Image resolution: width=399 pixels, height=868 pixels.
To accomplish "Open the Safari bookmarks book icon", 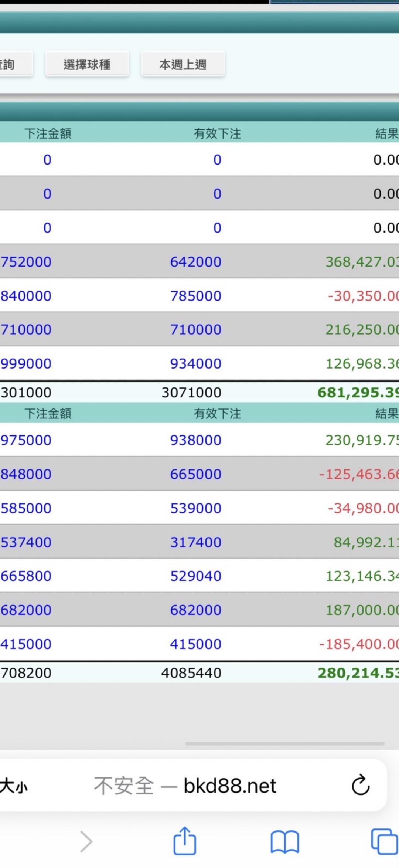I will tap(284, 842).
